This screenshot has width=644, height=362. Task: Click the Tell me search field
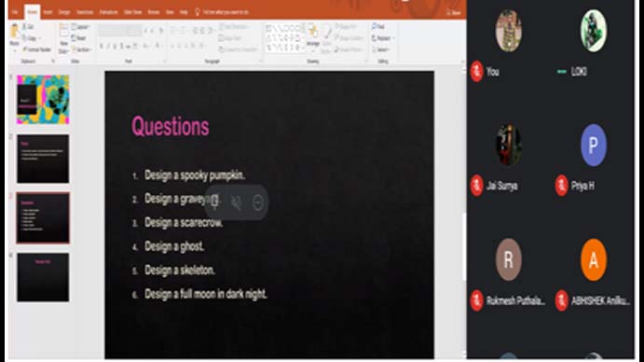click(x=226, y=12)
